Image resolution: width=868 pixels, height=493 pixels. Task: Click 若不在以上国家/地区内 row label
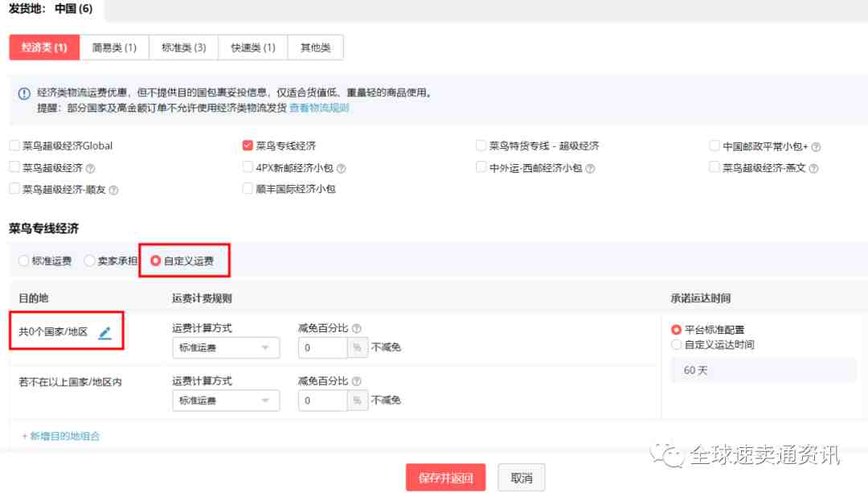[70, 382]
